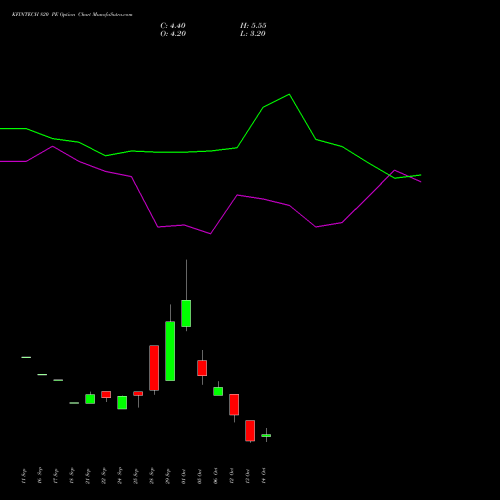Screen dimensions: 500x500
Task: Click the lowest point of the purple indicator line
Action: click(210, 234)
